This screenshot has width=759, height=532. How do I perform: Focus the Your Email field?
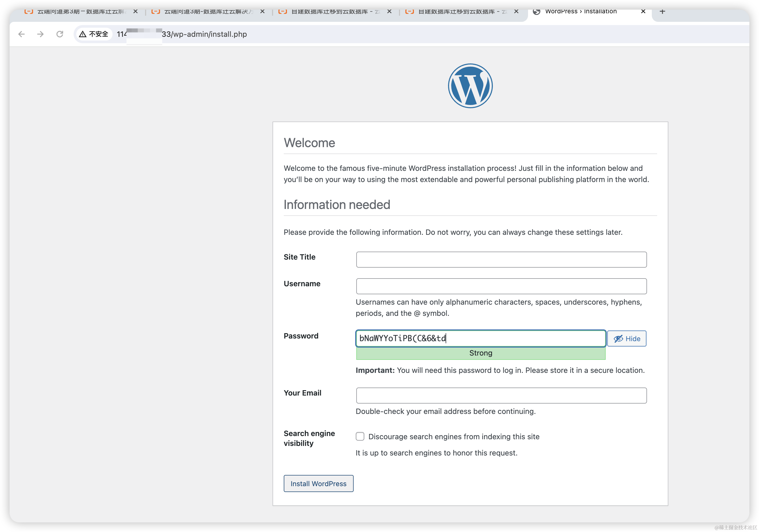point(501,396)
